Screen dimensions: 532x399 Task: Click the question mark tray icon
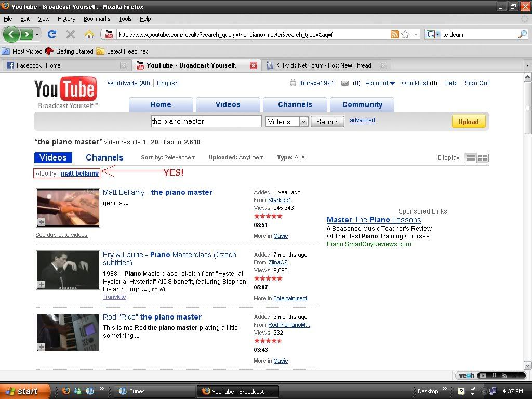461,391
